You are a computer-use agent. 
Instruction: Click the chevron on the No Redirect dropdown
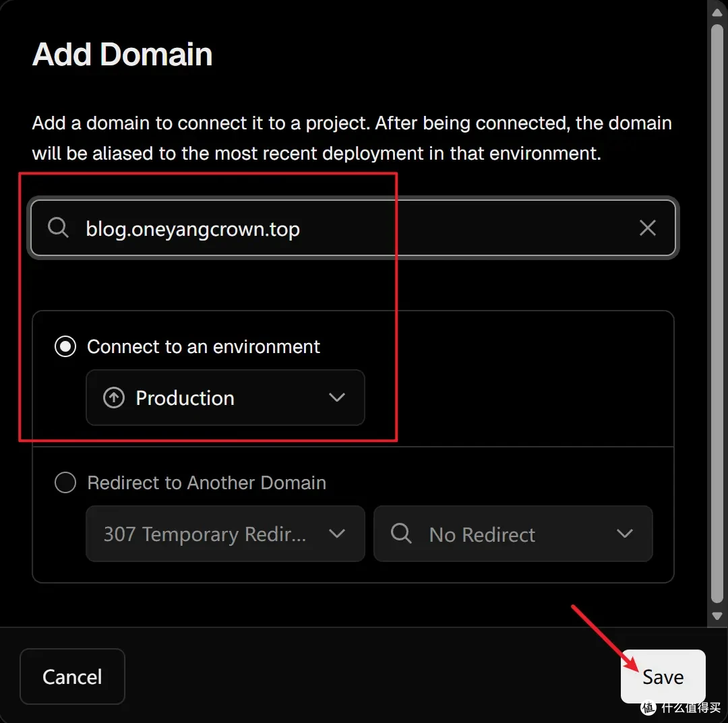(625, 534)
